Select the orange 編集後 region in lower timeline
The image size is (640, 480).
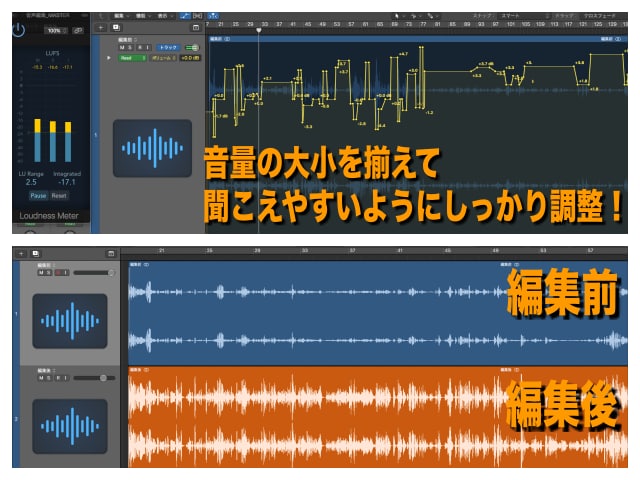[x=378, y=417]
